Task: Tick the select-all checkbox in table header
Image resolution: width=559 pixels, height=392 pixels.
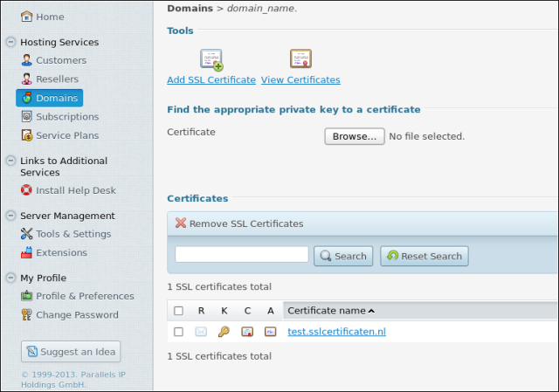Action: point(179,311)
